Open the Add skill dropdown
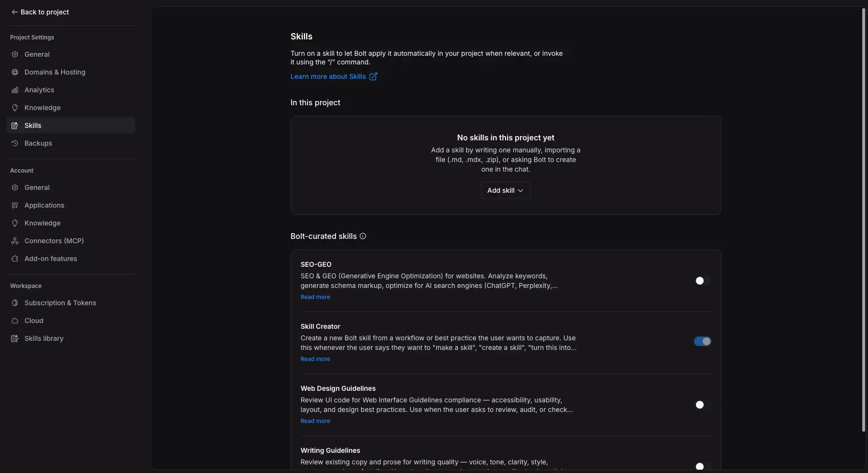868x473 pixels. 506,190
